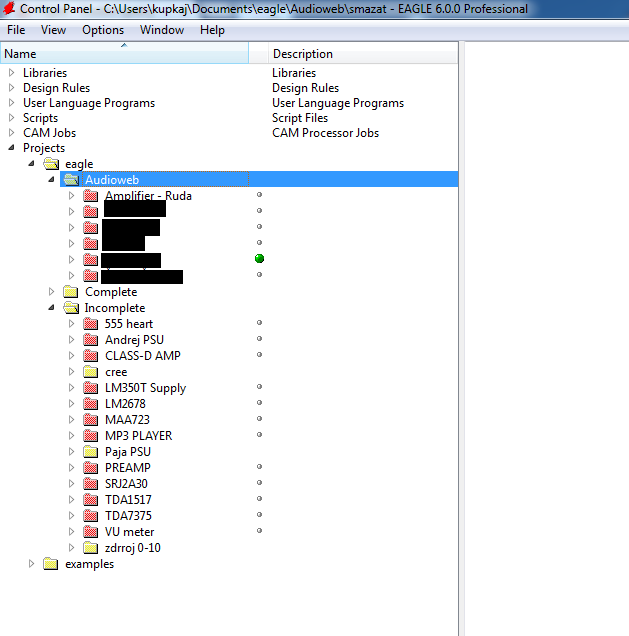
Task: Toggle the project marker for VU meter
Action: coord(260,530)
